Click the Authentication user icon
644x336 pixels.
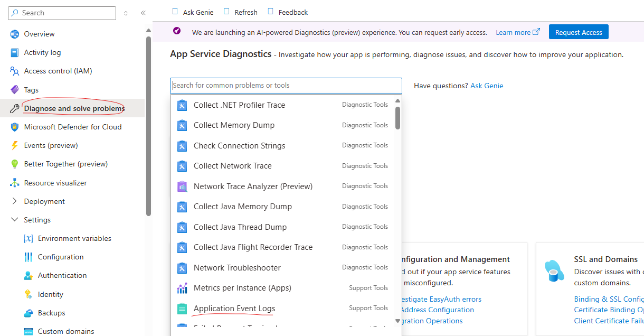(x=29, y=276)
